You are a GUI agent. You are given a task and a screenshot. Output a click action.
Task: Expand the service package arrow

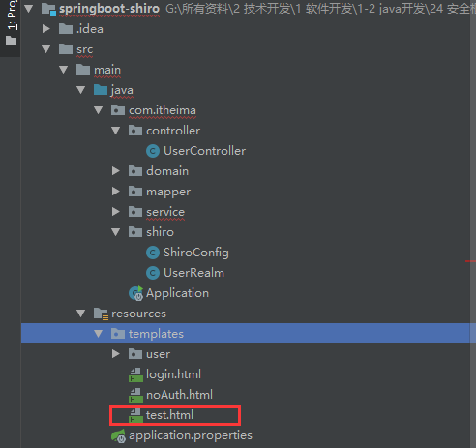(x=116, y=212)
